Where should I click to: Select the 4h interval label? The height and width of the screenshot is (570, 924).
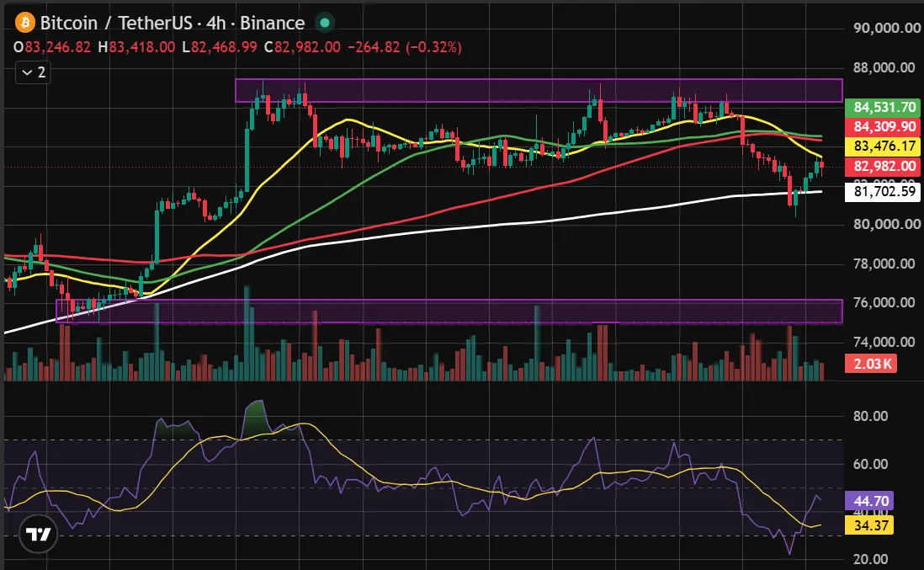215,23
